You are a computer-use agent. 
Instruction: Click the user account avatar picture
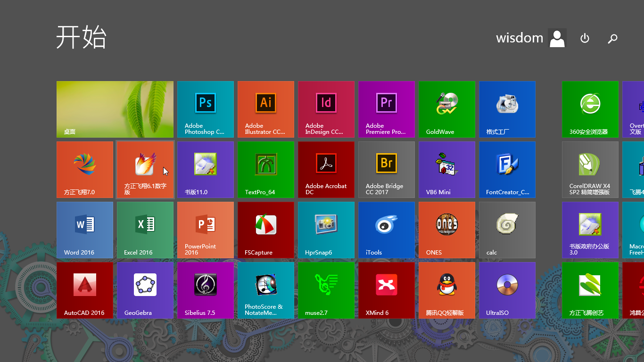[x=557, y=38]
